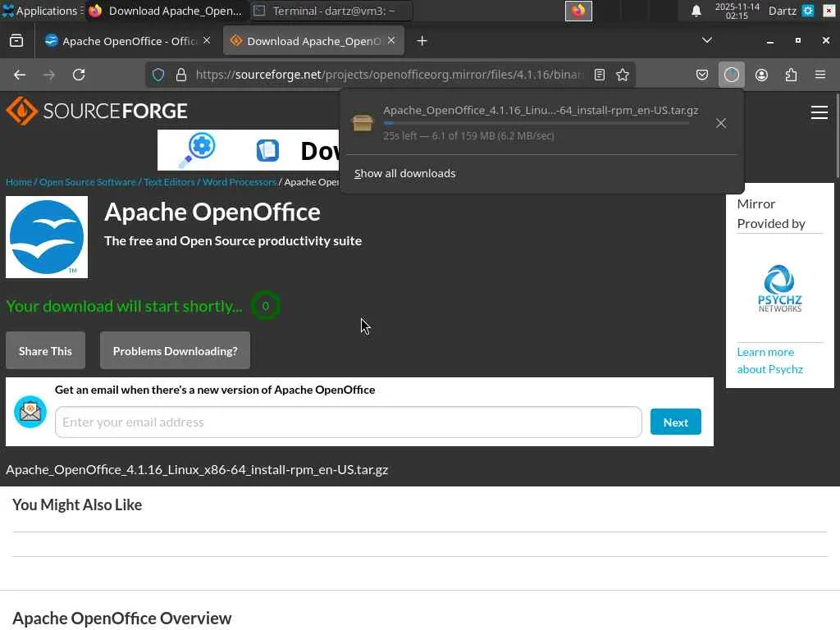
Task: Open the Open Source Software breadcrumb
Action: 88,182
